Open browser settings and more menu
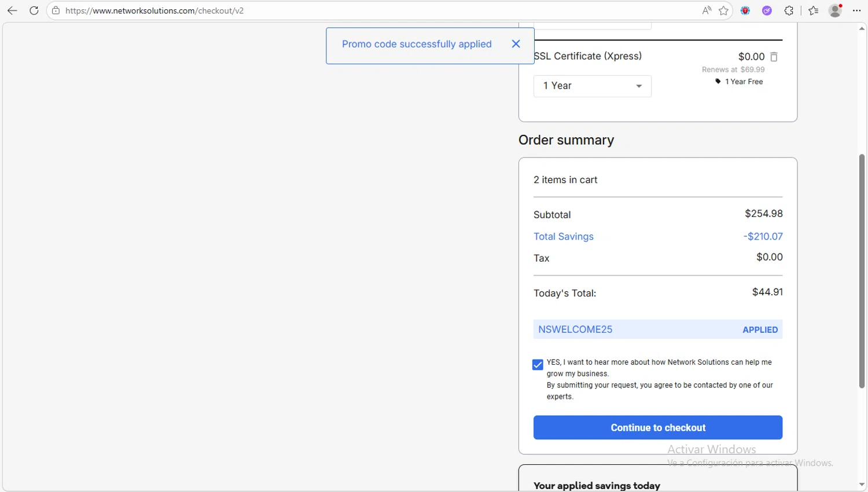Viewport: 868px width, 492px height. pyautogui.click(x=857, y=10)
